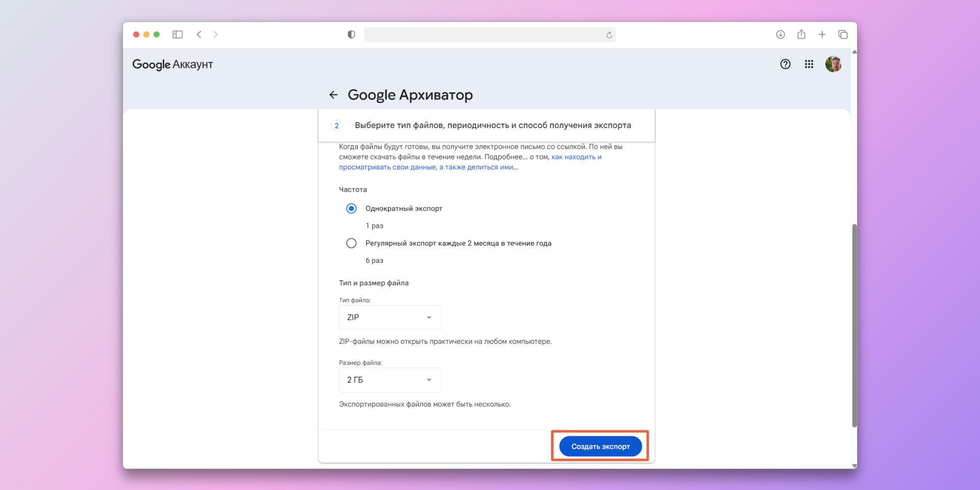Click the 'Размер файла:' label

[360, 363]
